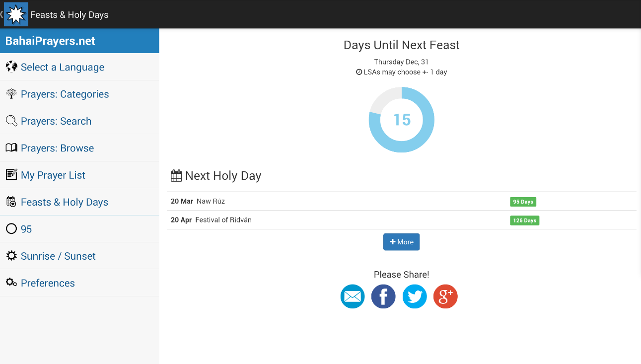Click the BahaiPrayers.net header link

point(50,41)
